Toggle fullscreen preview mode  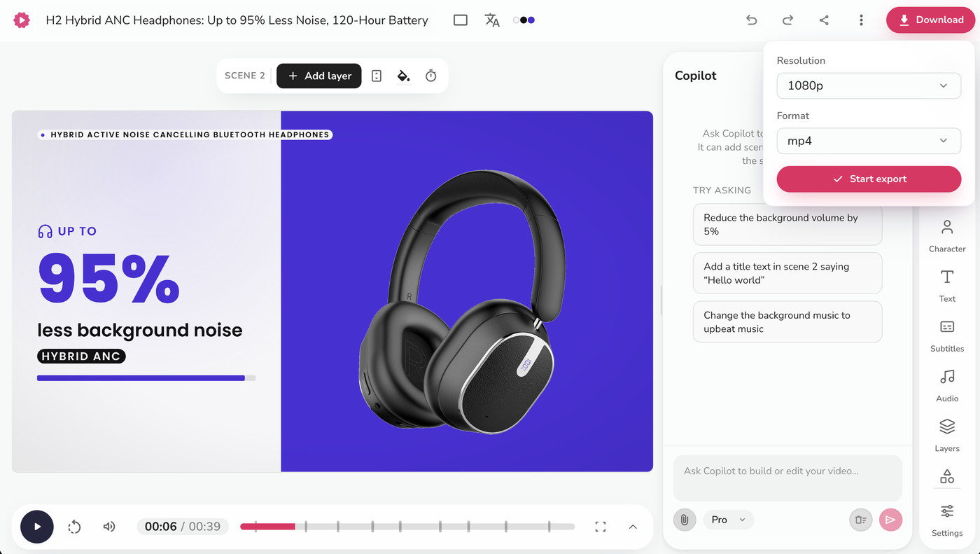601,527
